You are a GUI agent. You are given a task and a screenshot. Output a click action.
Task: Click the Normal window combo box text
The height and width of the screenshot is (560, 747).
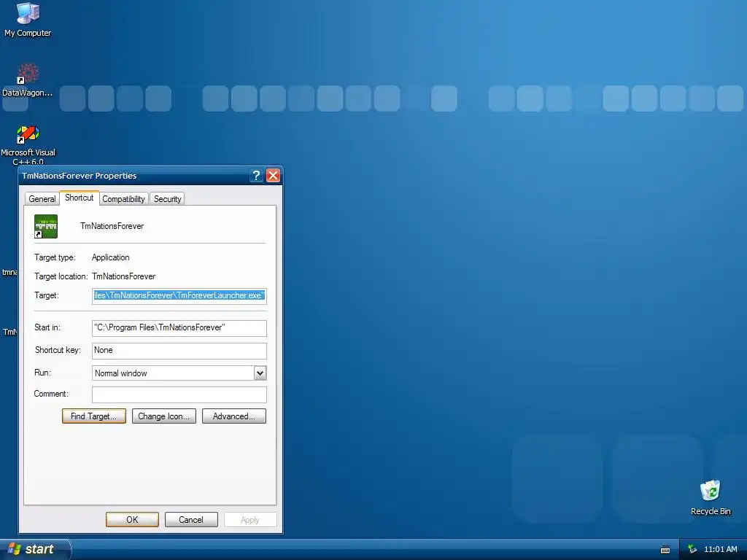(121, 373)
